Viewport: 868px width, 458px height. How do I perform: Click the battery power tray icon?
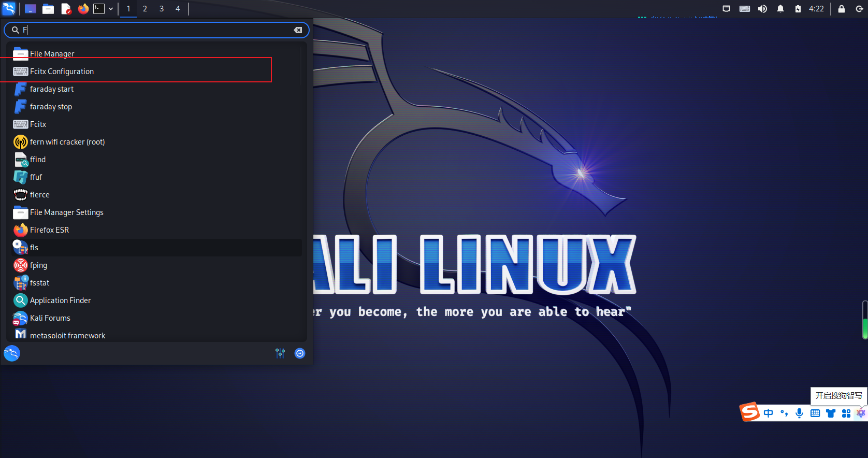point(798,9)
